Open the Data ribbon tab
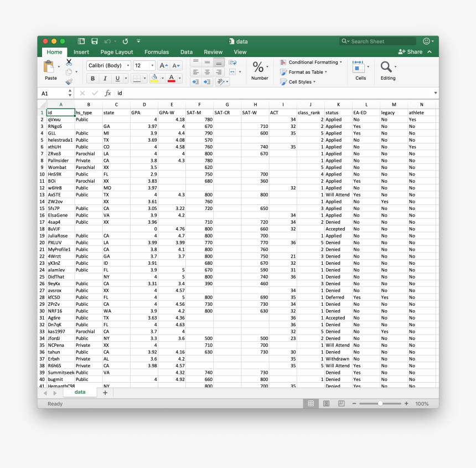The image size is (476, 468). [x=187, y=52]
